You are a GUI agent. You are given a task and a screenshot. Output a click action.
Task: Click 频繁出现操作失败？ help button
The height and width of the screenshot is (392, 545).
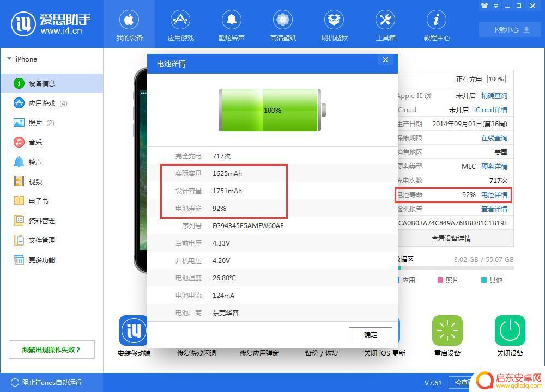click(51, 350)
